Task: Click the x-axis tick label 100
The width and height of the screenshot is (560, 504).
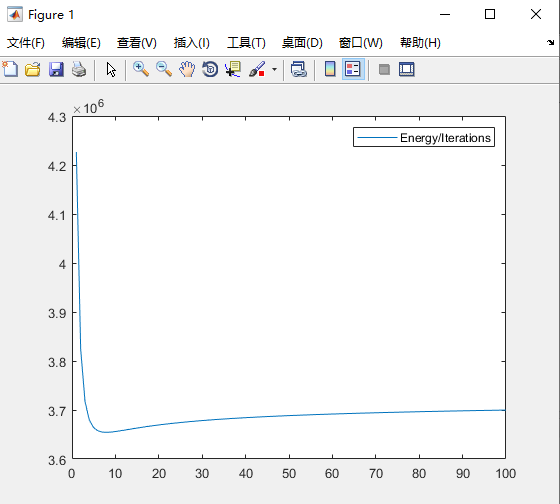Action: (x=505, y=474)
